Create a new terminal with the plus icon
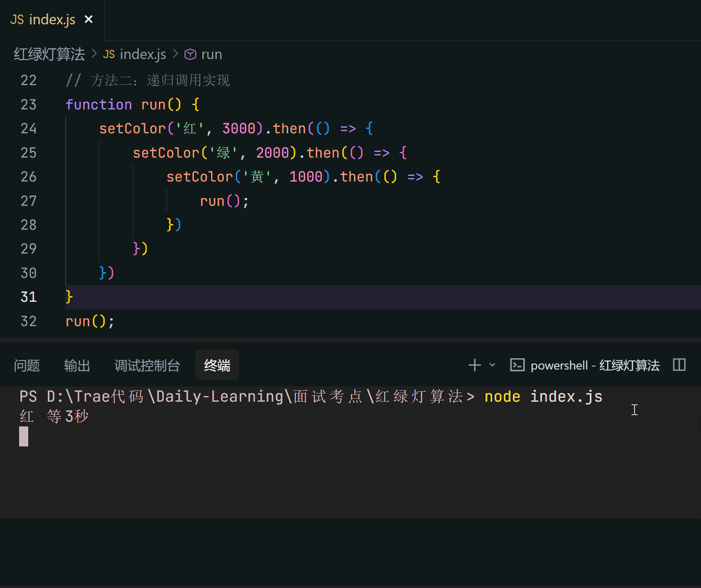This screenshot has height=588, width=701. (475, 365)
